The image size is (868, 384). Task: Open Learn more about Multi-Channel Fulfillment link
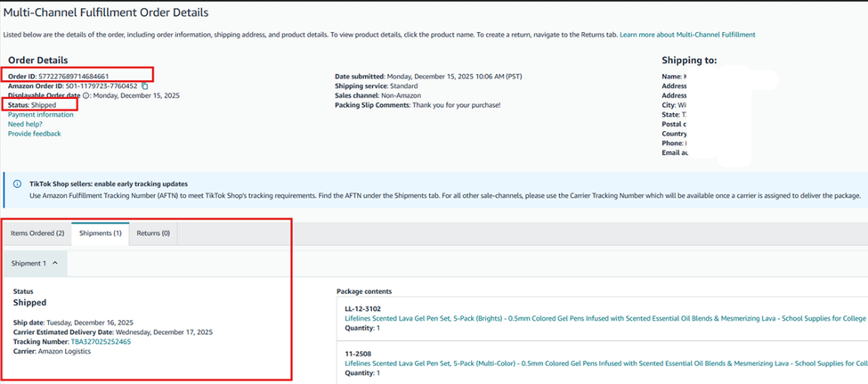click(687, 35)
